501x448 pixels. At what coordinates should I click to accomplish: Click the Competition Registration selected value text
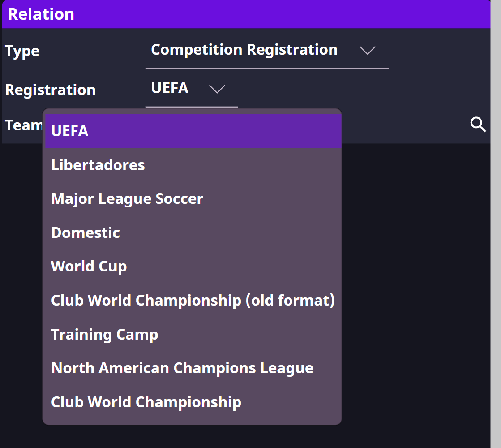coord(244,50)
